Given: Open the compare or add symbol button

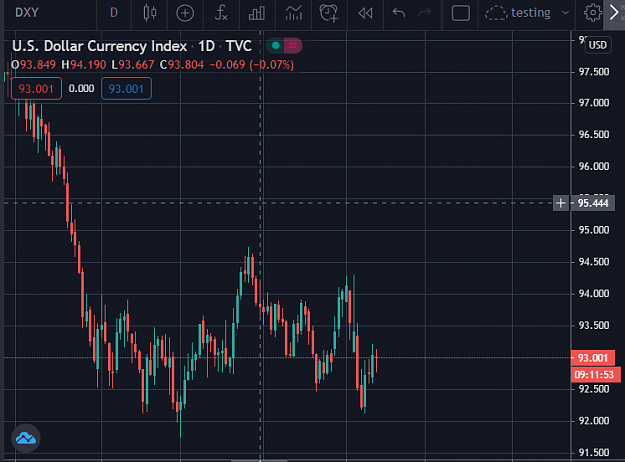Looking at the screenshot, I should click(185, 13).
